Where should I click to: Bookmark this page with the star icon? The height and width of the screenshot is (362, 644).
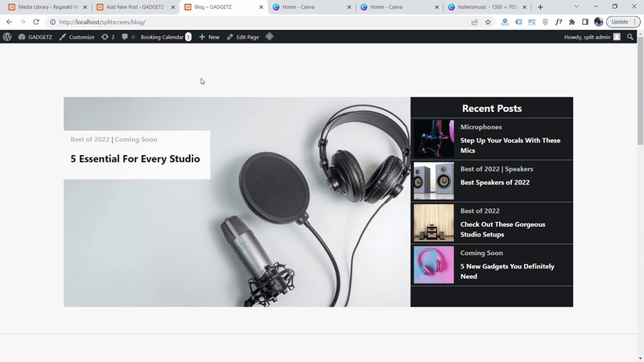[x=488, y=22]
